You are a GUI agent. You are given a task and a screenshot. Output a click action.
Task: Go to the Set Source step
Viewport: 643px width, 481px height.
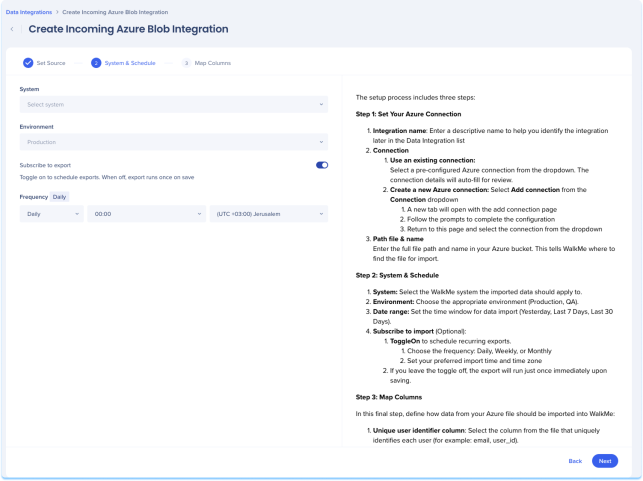[x=51, y=63]
